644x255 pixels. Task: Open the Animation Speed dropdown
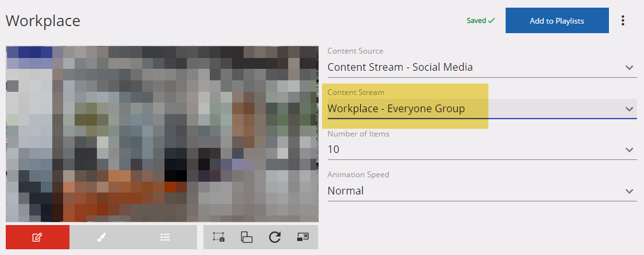coord(482,191)
